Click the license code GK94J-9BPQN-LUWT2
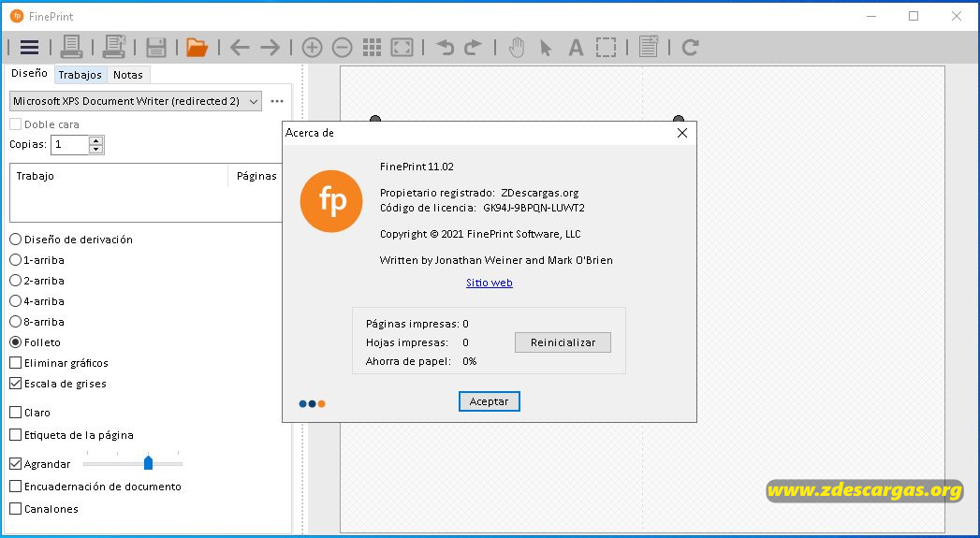This screenshot has height=538, width=980. click(534, 208)
